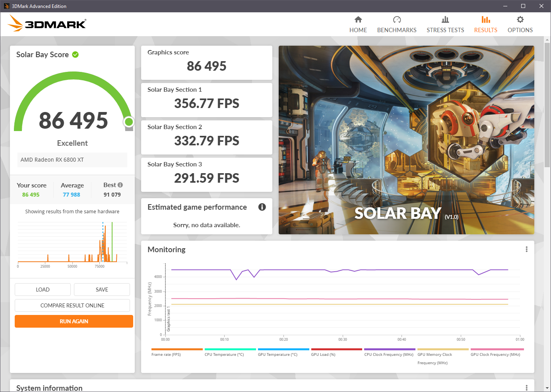Image resolution: width=551 pixels, height=392 pixels.
Task: Click the orange RUN AGAIN button
Action: click(x=74, y=321)
